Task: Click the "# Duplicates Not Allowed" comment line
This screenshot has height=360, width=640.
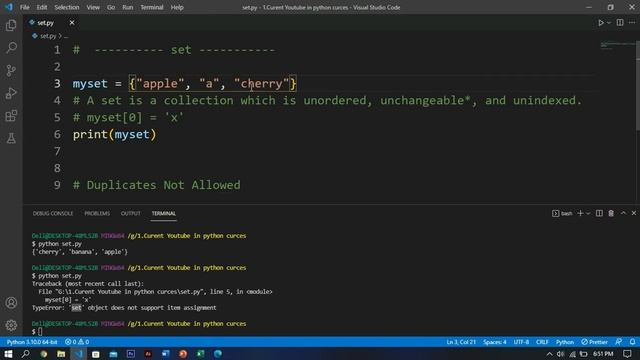Action: [x=157, y=185]
